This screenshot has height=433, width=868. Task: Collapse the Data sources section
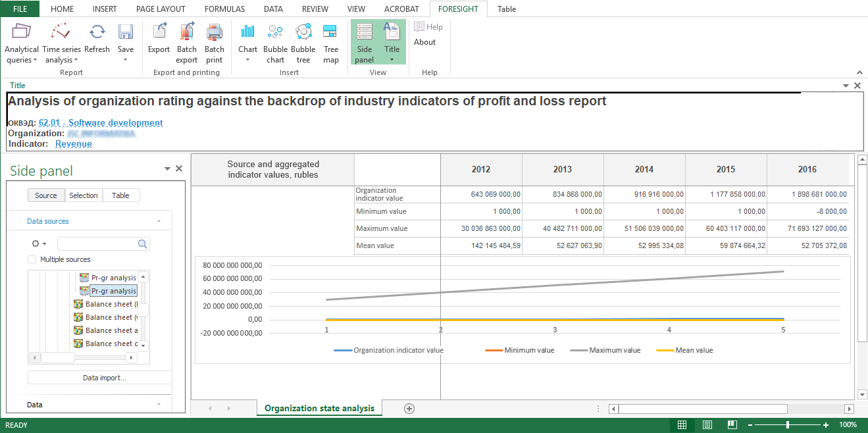159,222
